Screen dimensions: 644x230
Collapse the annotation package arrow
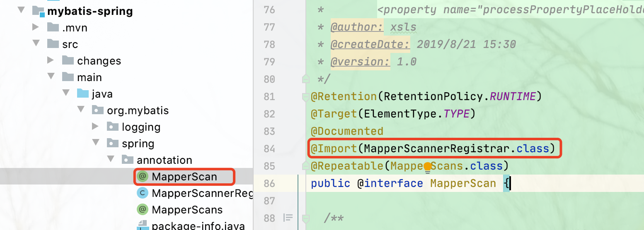111,160
